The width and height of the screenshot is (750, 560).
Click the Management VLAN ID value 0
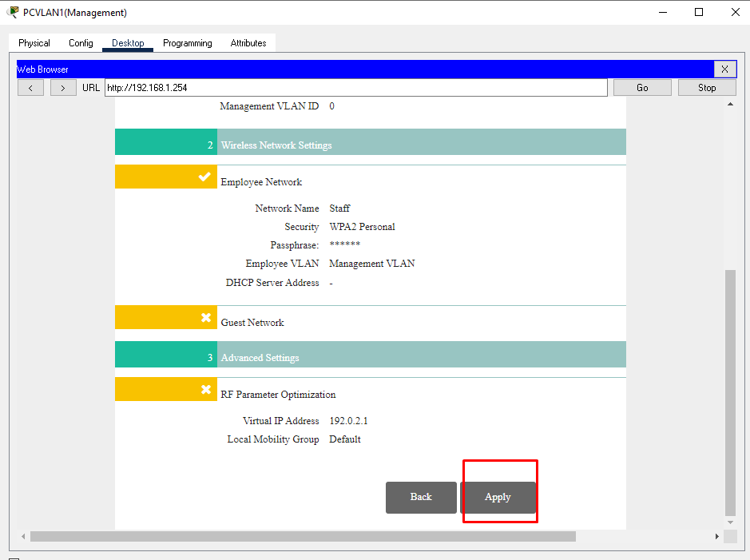pos(332,106)
